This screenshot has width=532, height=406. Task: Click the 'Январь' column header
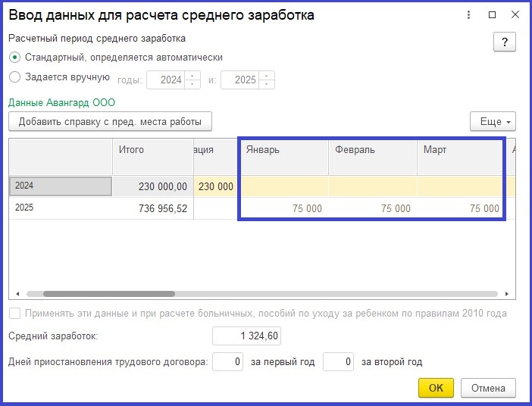point(283,150)
